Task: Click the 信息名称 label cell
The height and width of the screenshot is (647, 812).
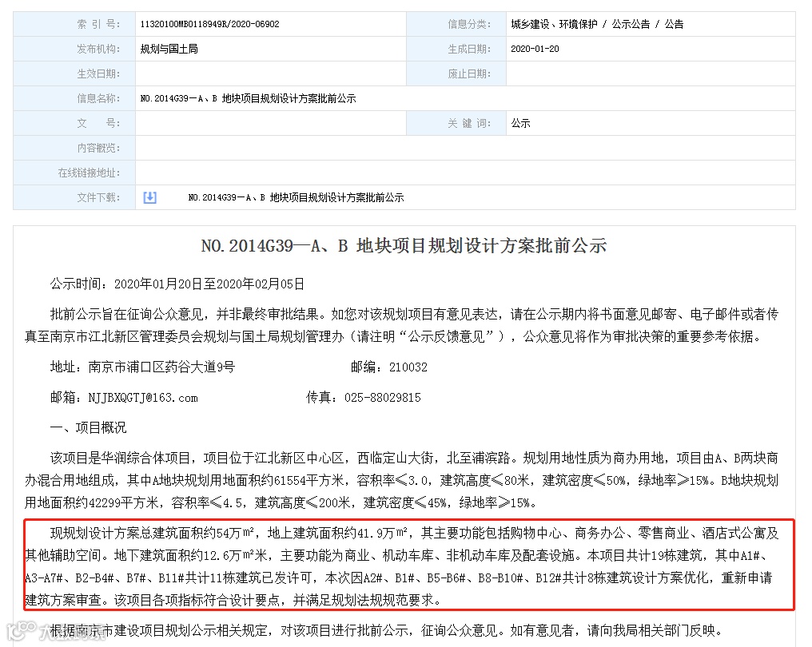Action: click(74, 98)
